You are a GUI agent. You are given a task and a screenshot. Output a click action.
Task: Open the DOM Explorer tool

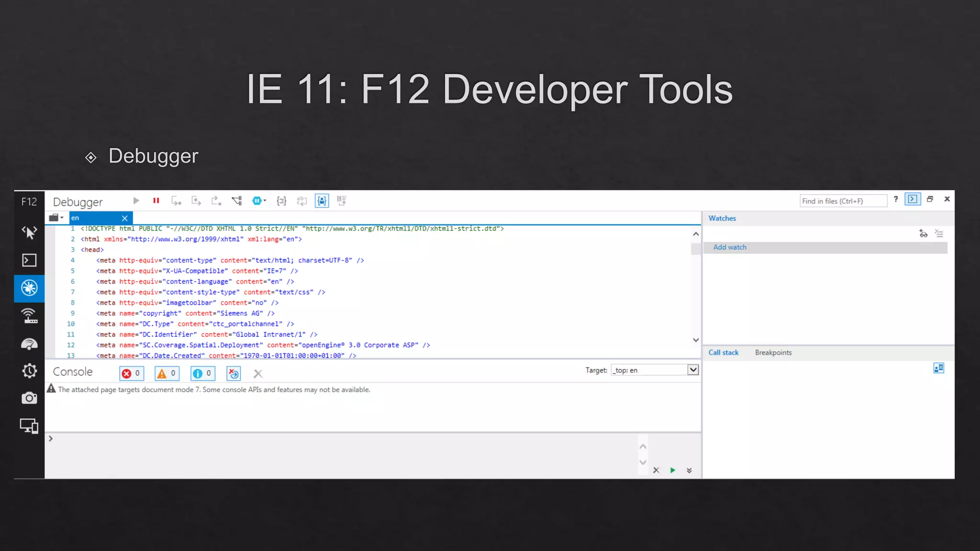pyautogui.click(x=29, y=232)
